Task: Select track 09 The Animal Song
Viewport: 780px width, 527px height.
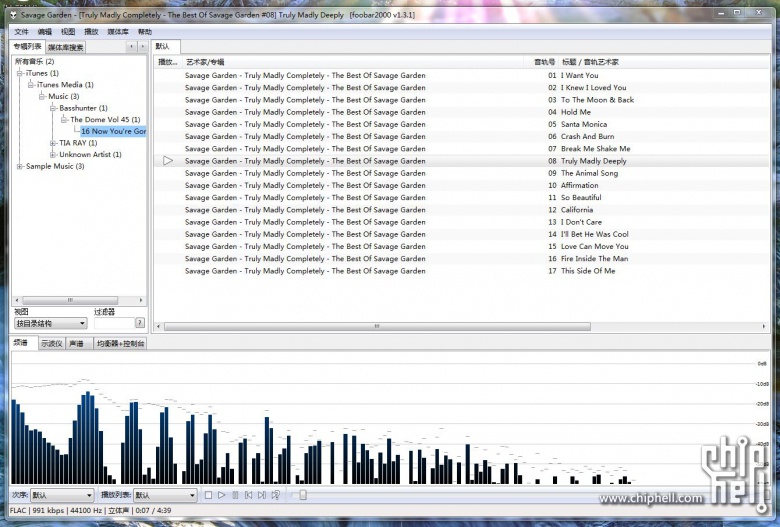Action: tap(461, 173)
